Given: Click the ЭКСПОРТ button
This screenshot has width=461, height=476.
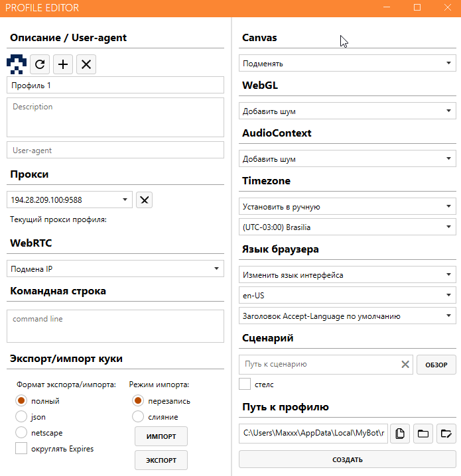Looking at the screenshot, I should 161,460.
